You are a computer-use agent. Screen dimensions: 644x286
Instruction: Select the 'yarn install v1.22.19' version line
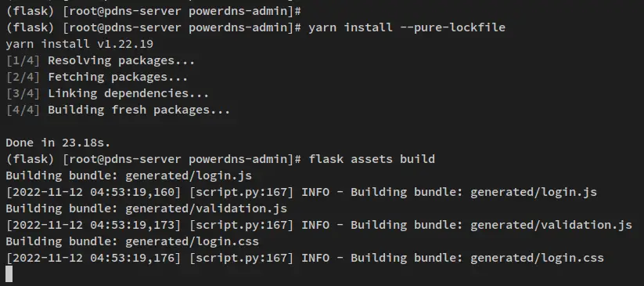79,44
